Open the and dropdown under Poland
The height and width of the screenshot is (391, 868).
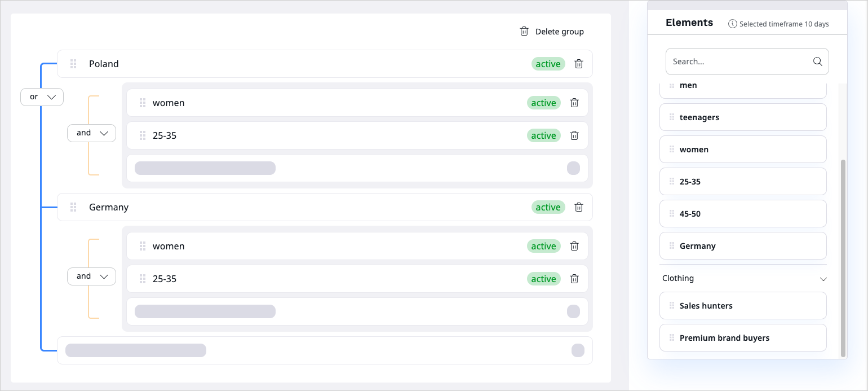click(91, 133)
